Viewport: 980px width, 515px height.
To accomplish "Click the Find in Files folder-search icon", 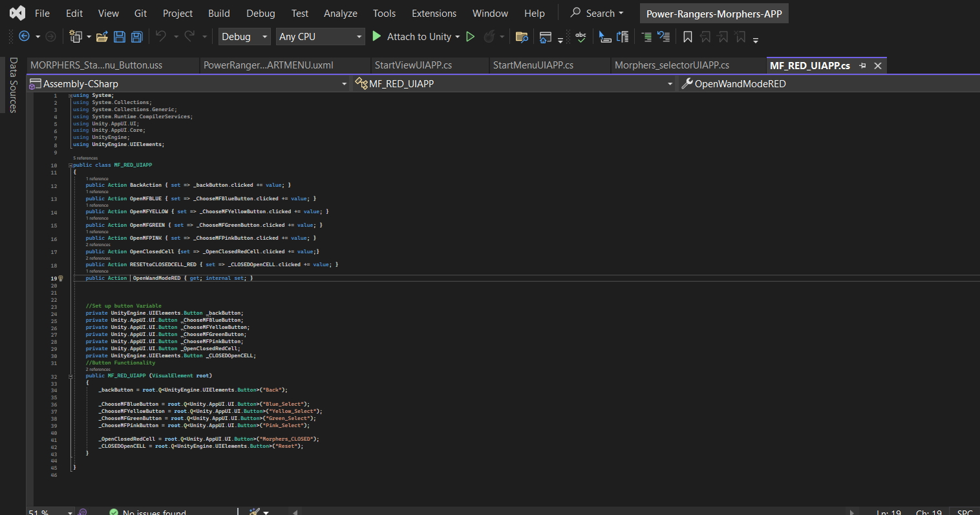I will click(522, 37).
